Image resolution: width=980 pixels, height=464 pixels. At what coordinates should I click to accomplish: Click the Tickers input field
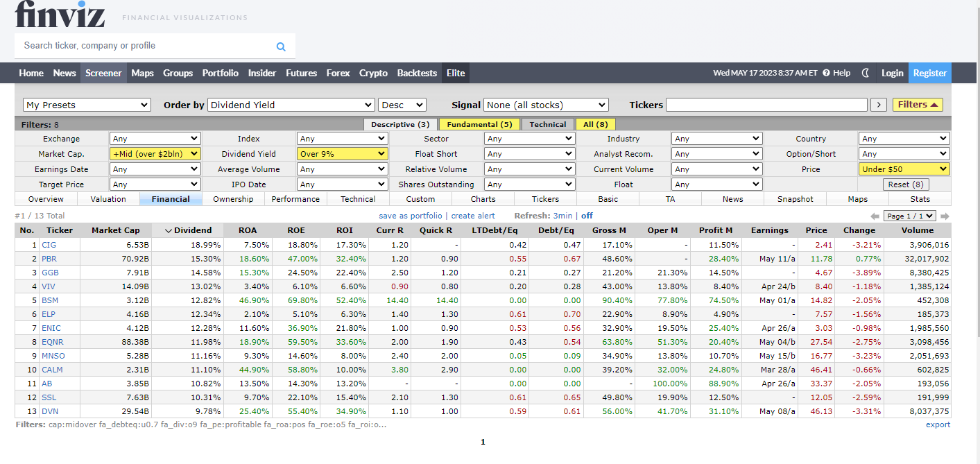[766, 105]
